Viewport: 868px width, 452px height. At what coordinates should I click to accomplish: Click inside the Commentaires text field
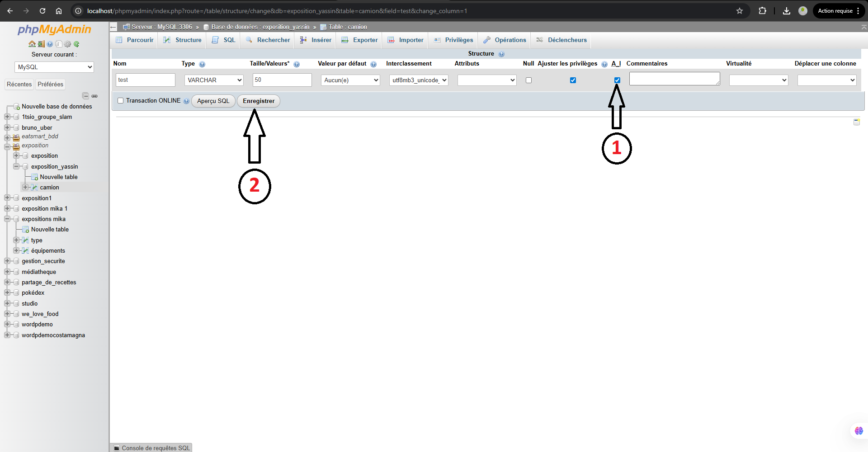pos(674,79)
